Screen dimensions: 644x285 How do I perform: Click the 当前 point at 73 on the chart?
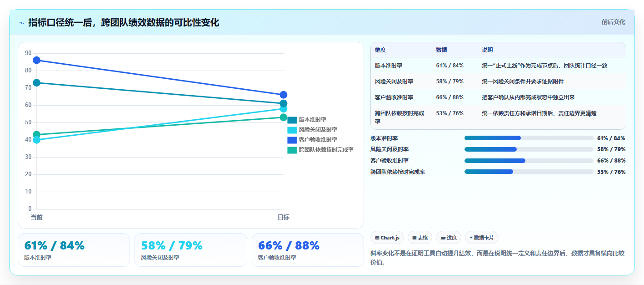37,83
